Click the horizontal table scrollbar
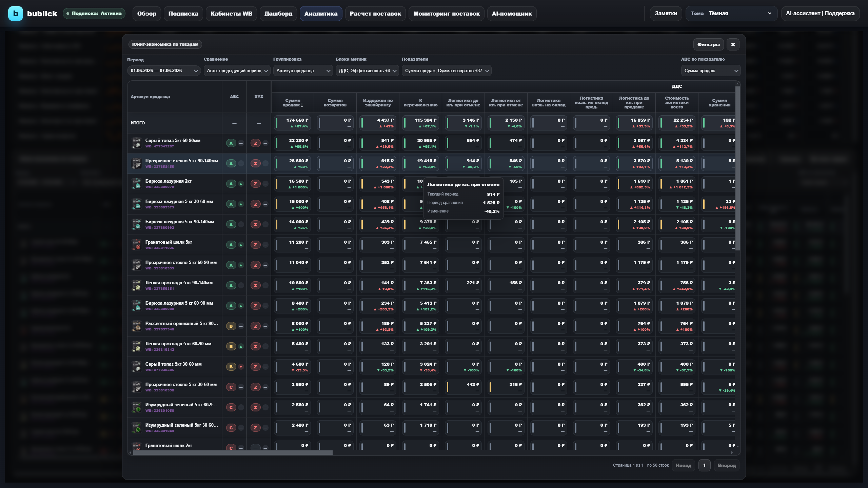Viewport: 868px width, 488px height. pyautogui.click(x=233, y=453)
